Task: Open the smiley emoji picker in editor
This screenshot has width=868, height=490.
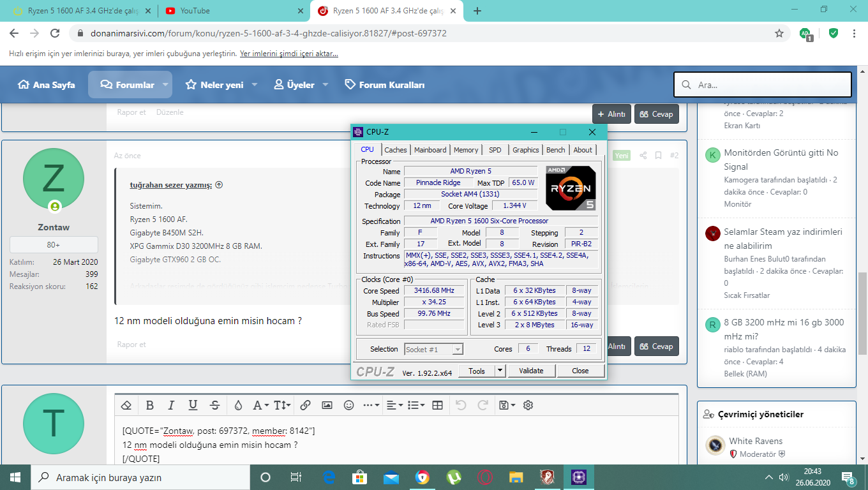Action: click(348, 405)
